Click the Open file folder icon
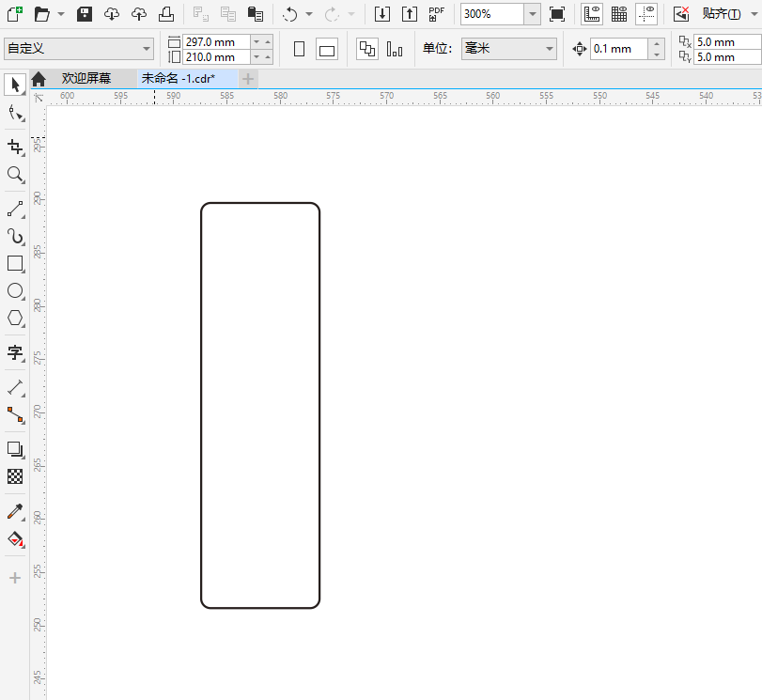This screenshot has width=762, height=700. [x=42, y=14]
